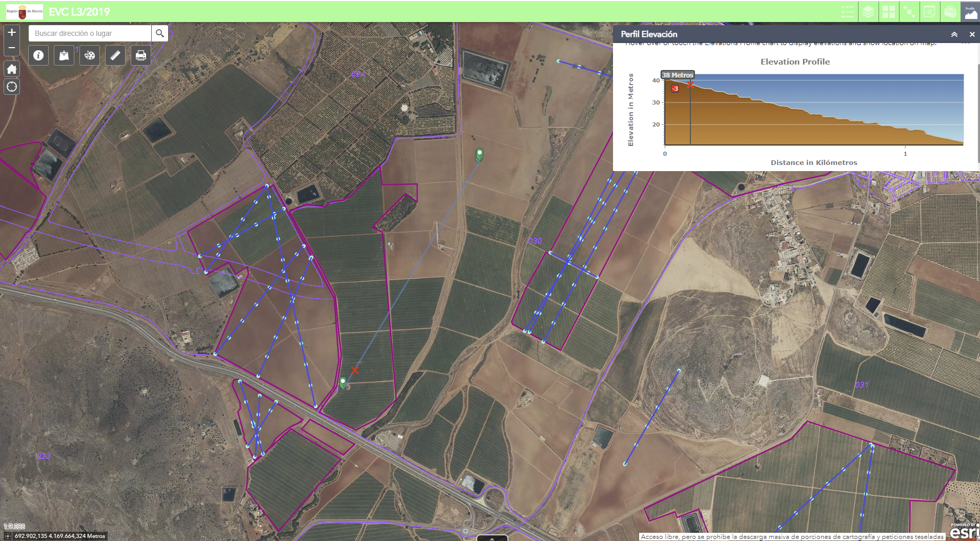Open the add data tool
This screenshot has width=980, height=541.
[64, 55]
